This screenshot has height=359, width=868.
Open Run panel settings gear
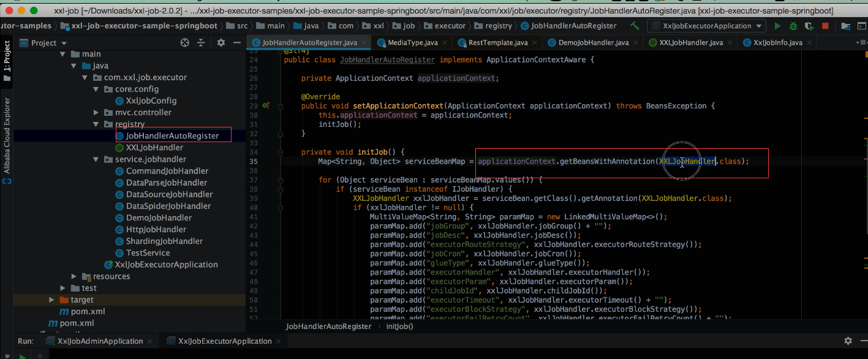tap(848, 341)
